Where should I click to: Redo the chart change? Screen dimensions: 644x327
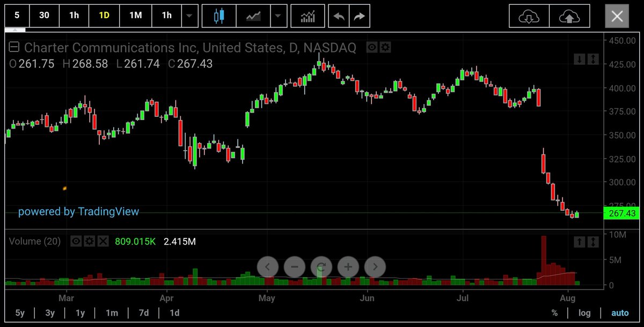[x=360, y=16]
